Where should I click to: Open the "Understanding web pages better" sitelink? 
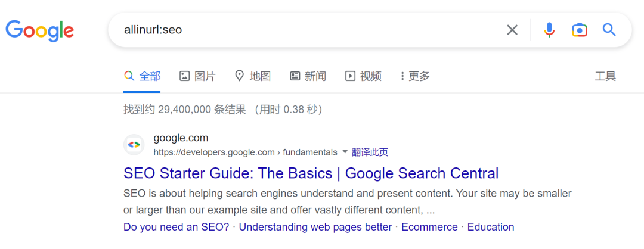pyautogui.click(x=315, y=227)
